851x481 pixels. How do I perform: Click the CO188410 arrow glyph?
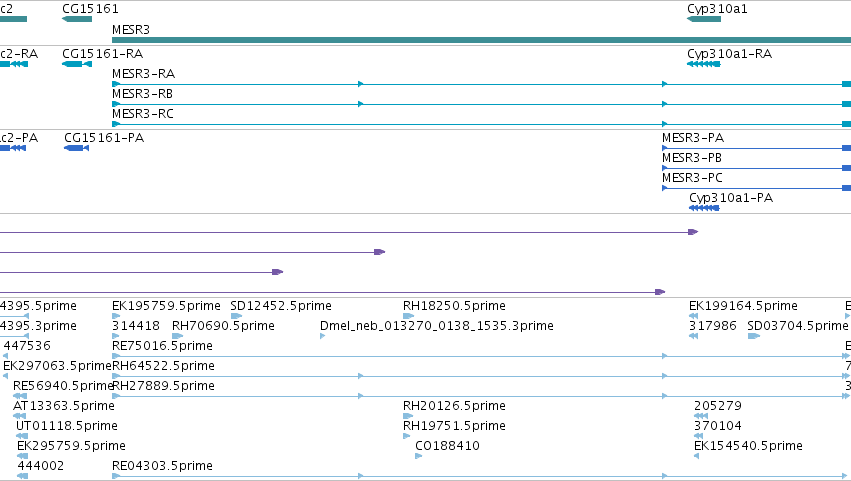pyautogui.click(x=418, y=457)
